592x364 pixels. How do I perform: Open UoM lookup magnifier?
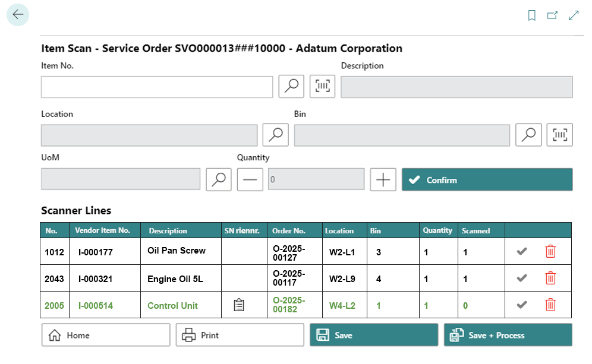coord(219,179)
